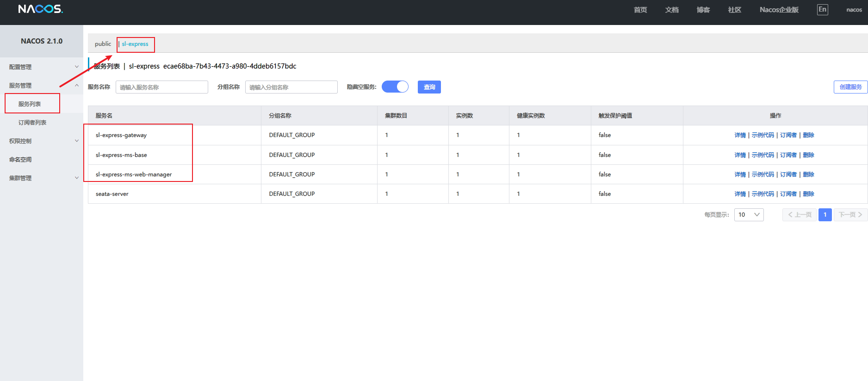Open the page size dropdown showing 10
This screenshot has width=868, height=381.
pyautogui.click(x=749, y=215)
